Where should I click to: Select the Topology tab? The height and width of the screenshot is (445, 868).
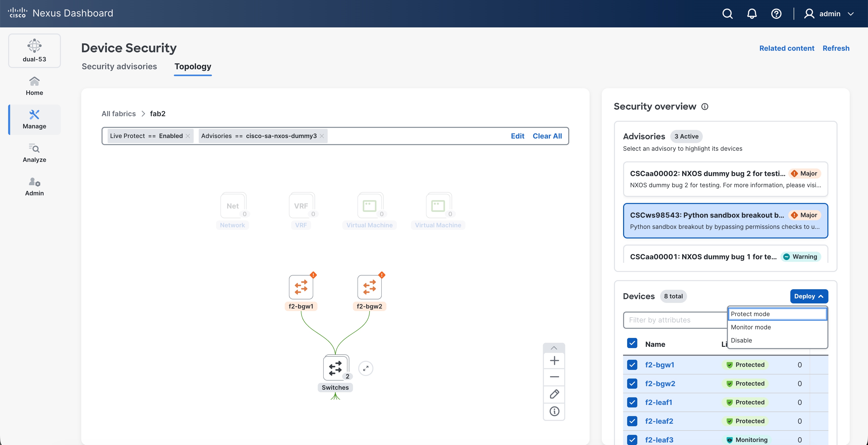click(x=193, y=66)
